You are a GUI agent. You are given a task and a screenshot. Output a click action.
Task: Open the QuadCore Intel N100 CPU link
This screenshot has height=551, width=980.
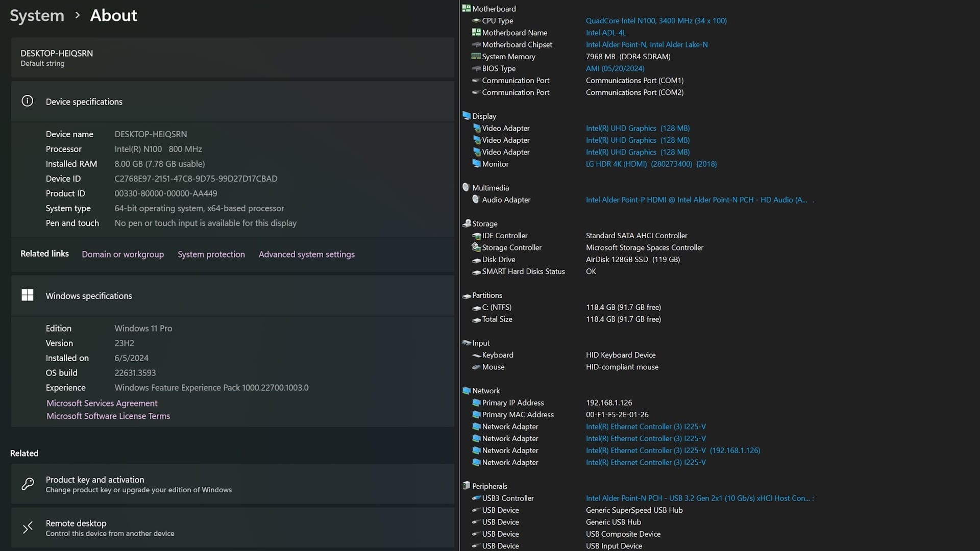(656, 21)
